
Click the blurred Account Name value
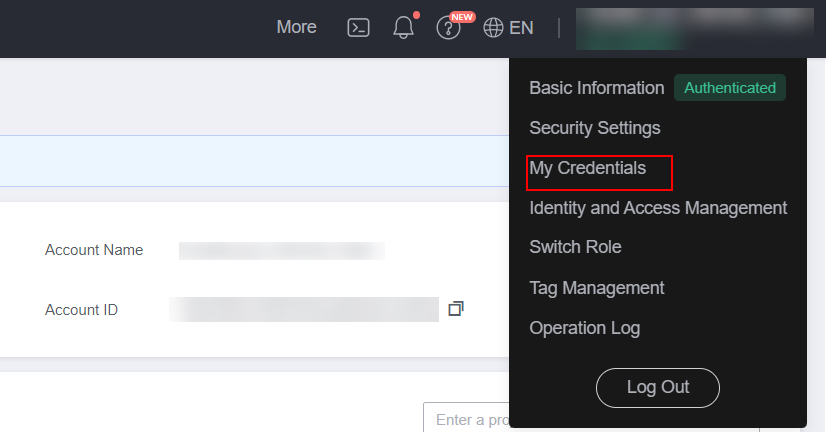[x=282, y=251]
